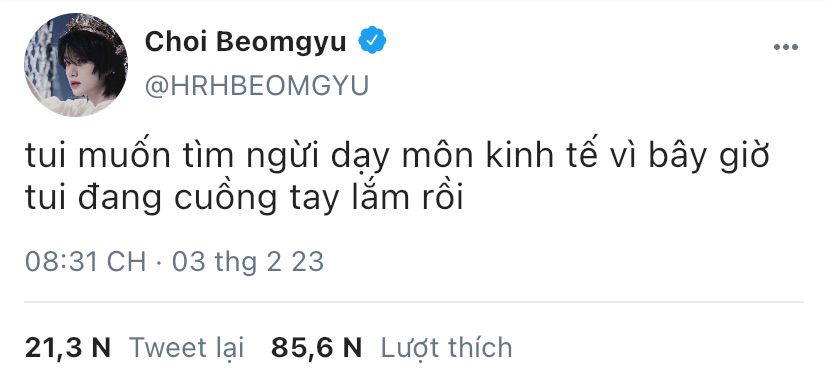Click the words bây giờ in tweet
The height and width of the screenshot is (386, 828).
click(709, 157)
